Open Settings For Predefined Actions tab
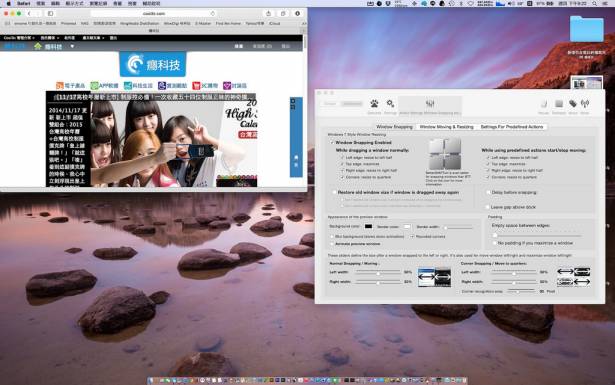The width and height of the screenshot is (615, 385). (x=512, y=127)
